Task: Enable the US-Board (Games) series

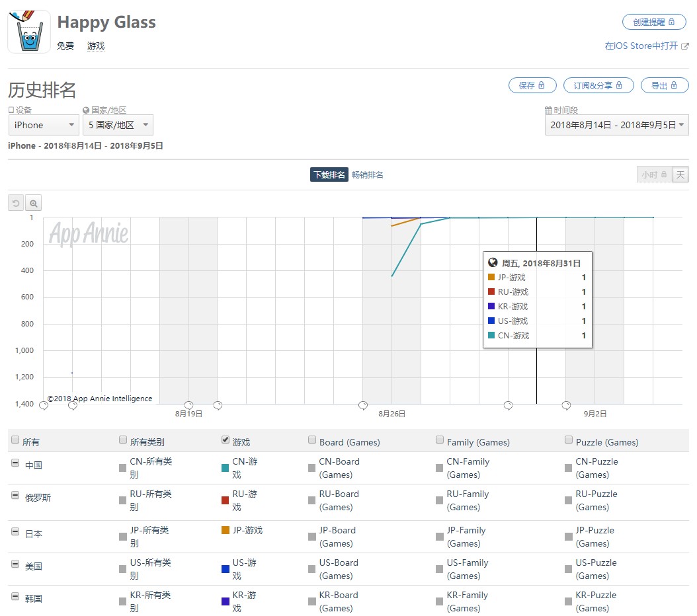Action: coord(311,569)
